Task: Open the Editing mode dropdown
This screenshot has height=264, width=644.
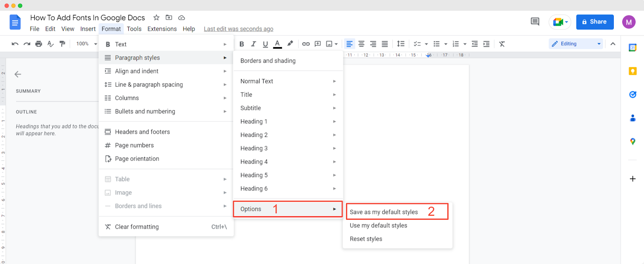Action: click(x=576, y=44)
